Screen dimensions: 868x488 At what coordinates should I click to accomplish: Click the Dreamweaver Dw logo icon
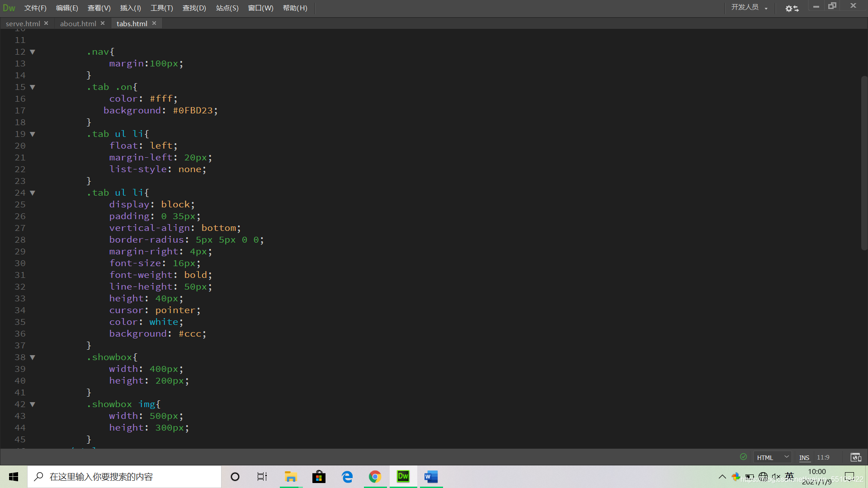coord(9,8)
